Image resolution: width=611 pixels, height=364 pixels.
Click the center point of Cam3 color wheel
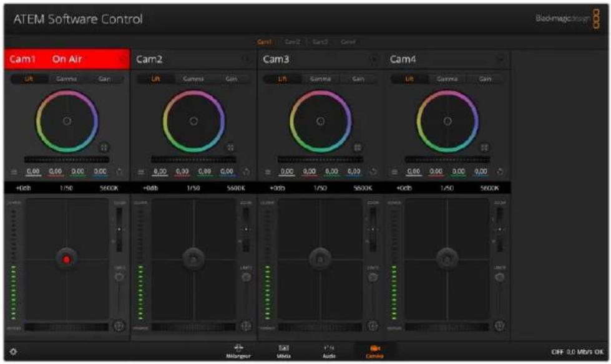pos(320,121)
